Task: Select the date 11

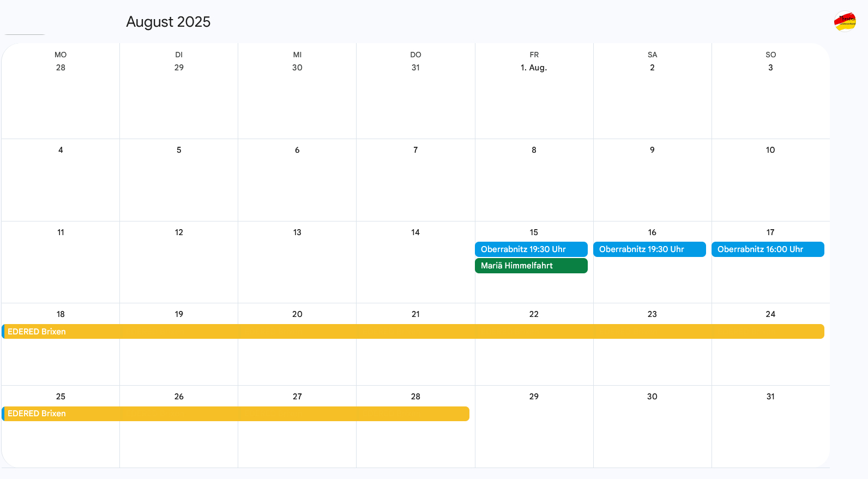Action: point(61,232)
